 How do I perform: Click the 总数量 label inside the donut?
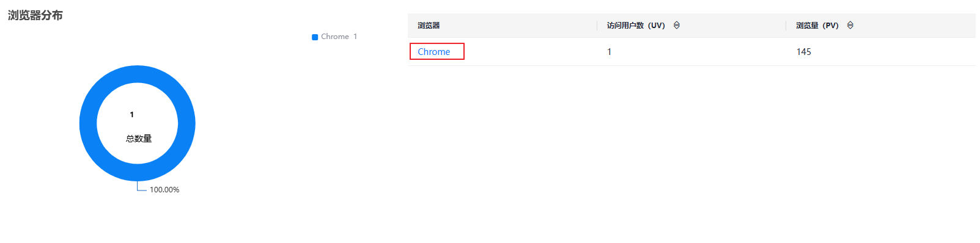click(x=139, y=139)
